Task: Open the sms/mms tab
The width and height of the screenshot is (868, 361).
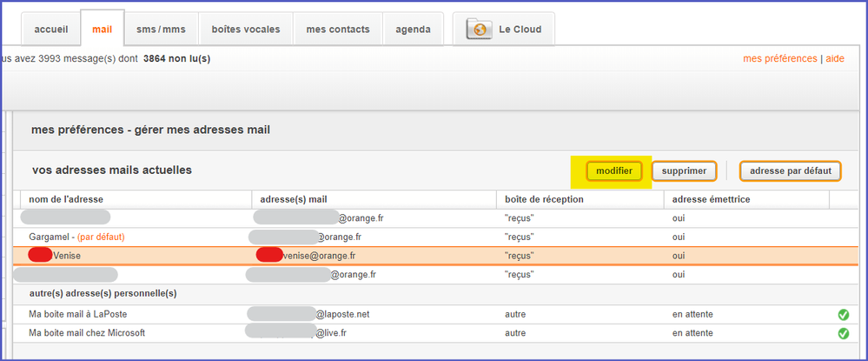Action: tap(161, 30)
